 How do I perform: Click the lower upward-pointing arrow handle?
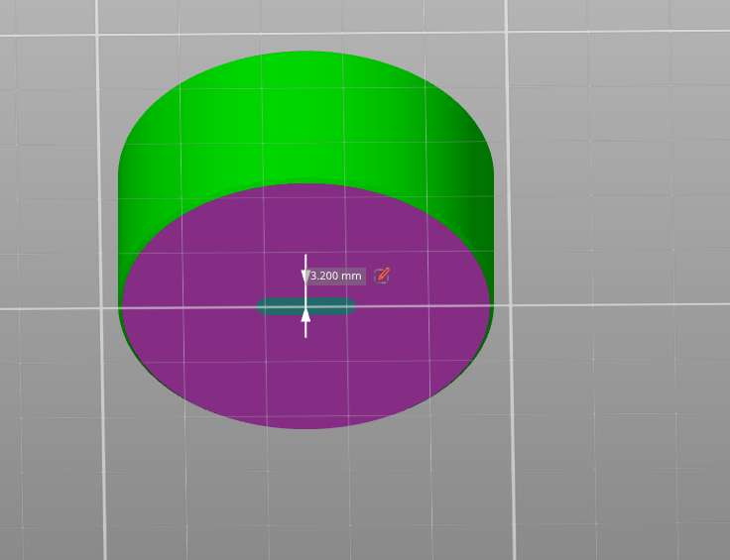point(305,314)
